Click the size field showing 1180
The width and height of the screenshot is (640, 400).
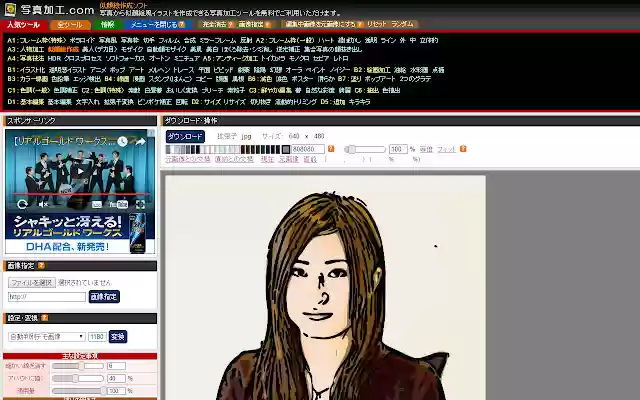point(97,337)
